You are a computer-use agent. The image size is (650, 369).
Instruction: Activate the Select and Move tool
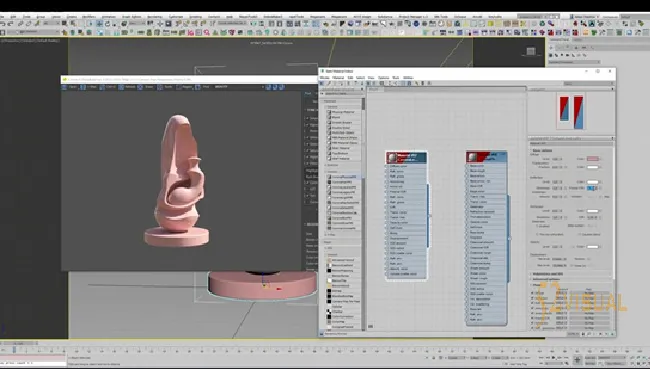click(x=99, y=24)
